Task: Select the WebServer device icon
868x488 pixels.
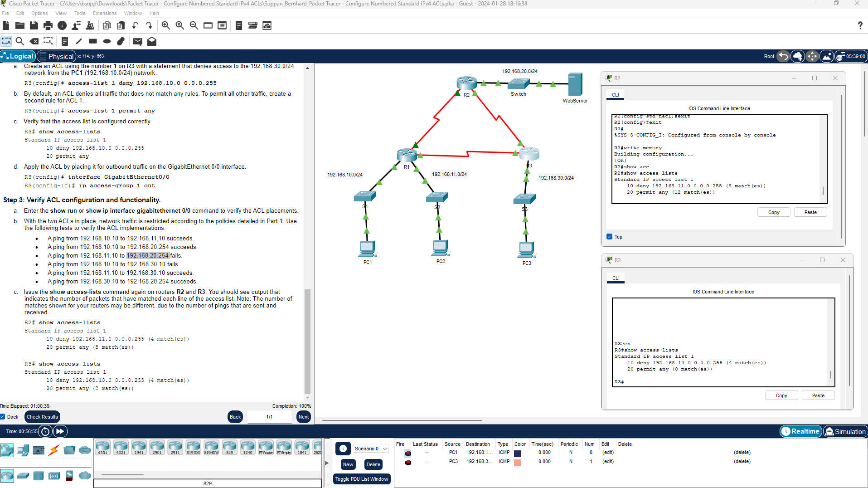Action: [575, 85]
